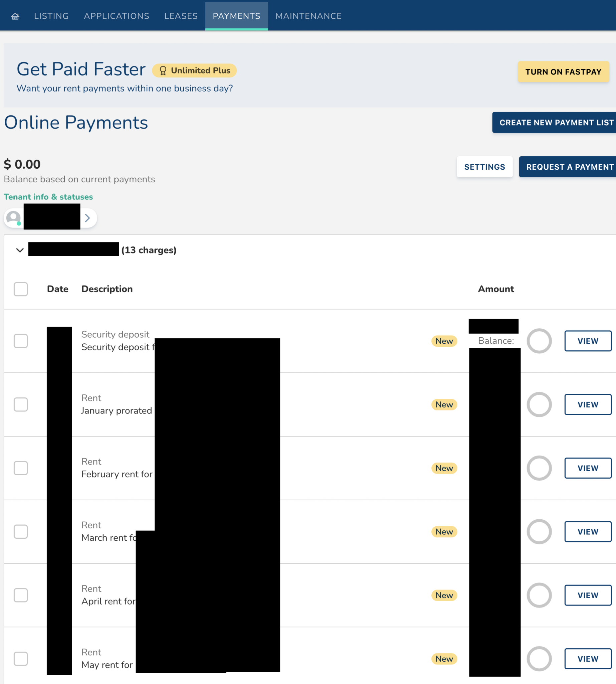
Task: Click the tenant avatar icon
Action: pos(14,218)
